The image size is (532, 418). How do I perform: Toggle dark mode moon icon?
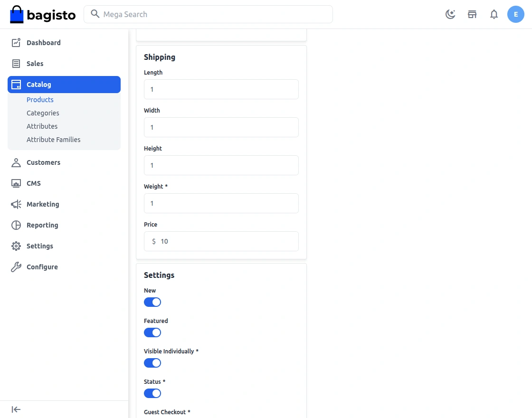pos(450,14)
